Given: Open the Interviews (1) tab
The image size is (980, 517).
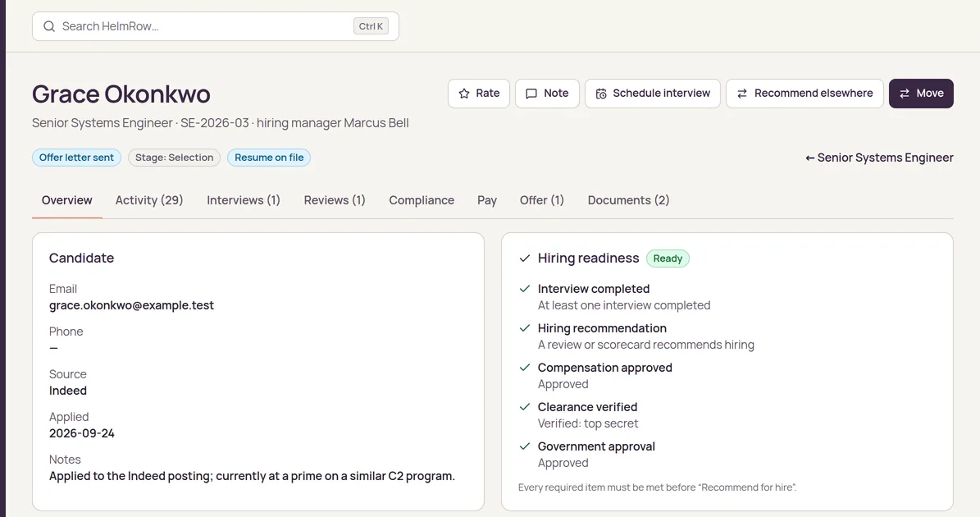Looking at the screenshot, I should coord(243,200).
